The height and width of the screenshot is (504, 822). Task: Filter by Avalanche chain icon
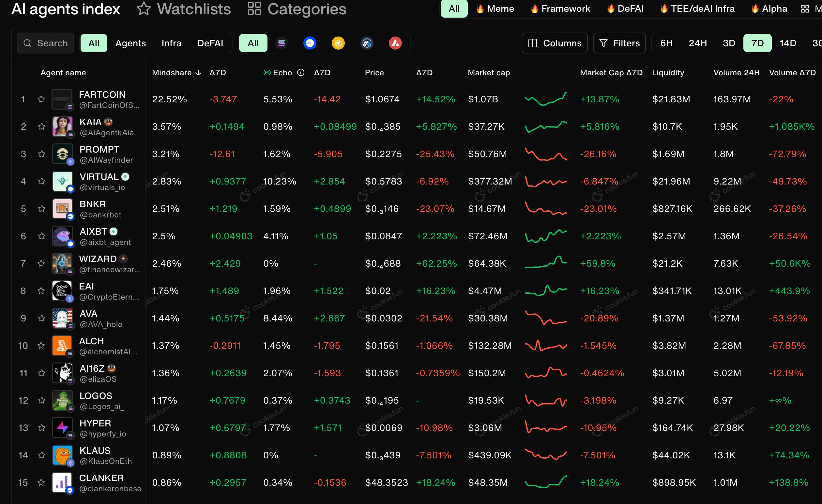tap(395, 43)
